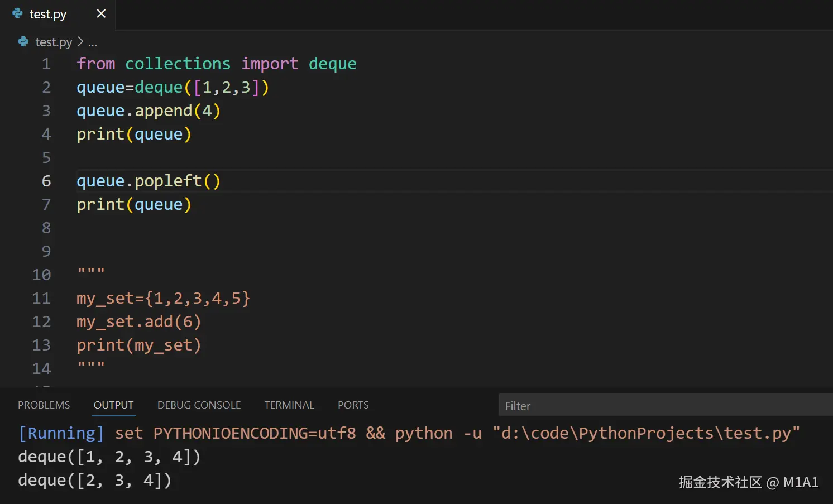833x504 pixels.
Task: Click the '[Running]' output label
Action: click(61, 433)
